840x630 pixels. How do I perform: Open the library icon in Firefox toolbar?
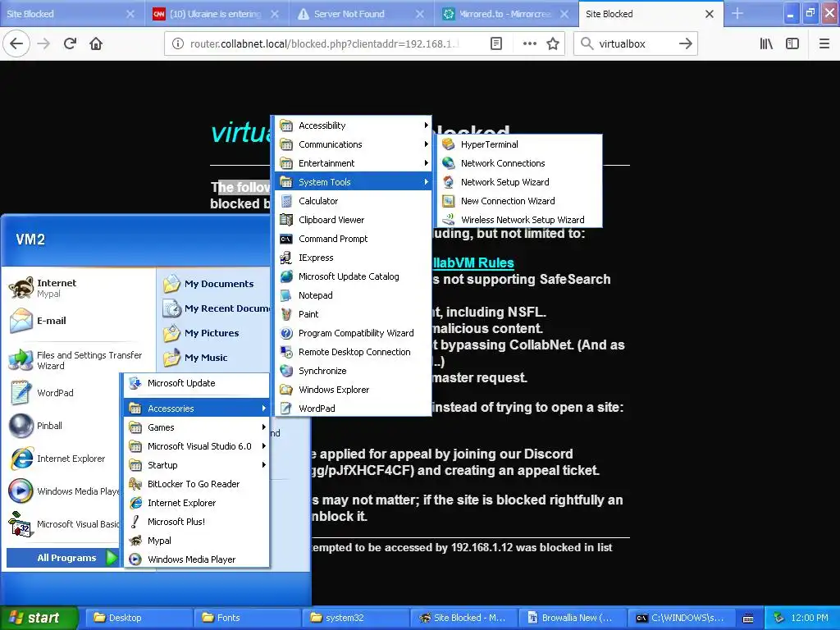coord(766,44)
